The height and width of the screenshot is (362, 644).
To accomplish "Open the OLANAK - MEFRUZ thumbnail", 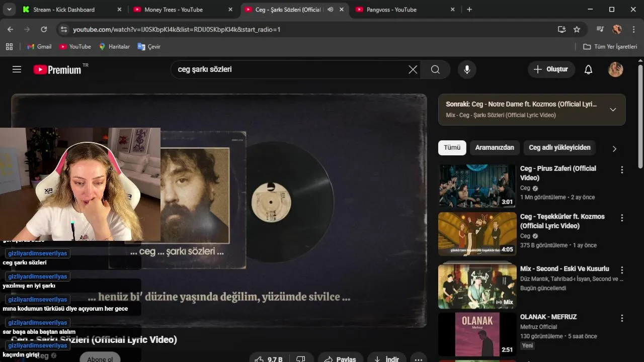I will (x=477, y=334).
